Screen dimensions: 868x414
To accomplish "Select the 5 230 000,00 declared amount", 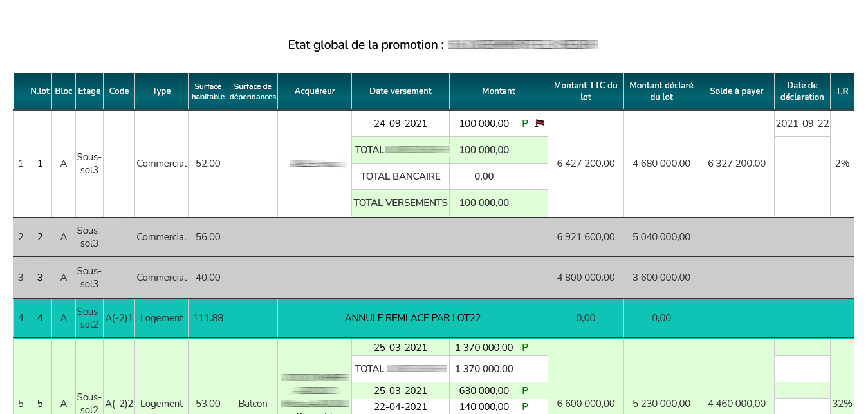I will 661,404.
